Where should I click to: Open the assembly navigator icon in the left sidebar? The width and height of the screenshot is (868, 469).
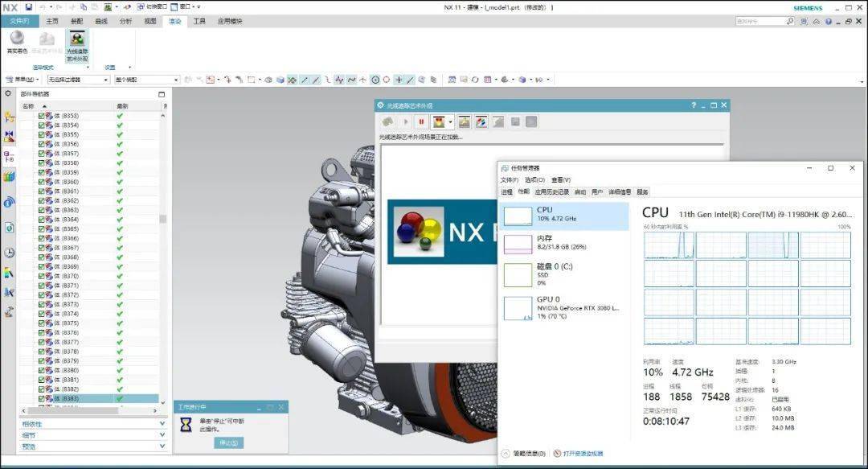pyautogui.click(x=9, y=117)
